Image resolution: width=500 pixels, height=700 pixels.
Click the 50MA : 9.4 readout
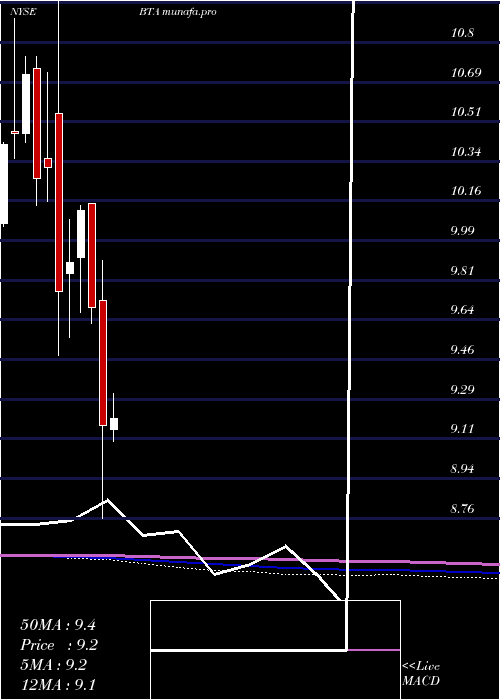click(x=58, y=625)
